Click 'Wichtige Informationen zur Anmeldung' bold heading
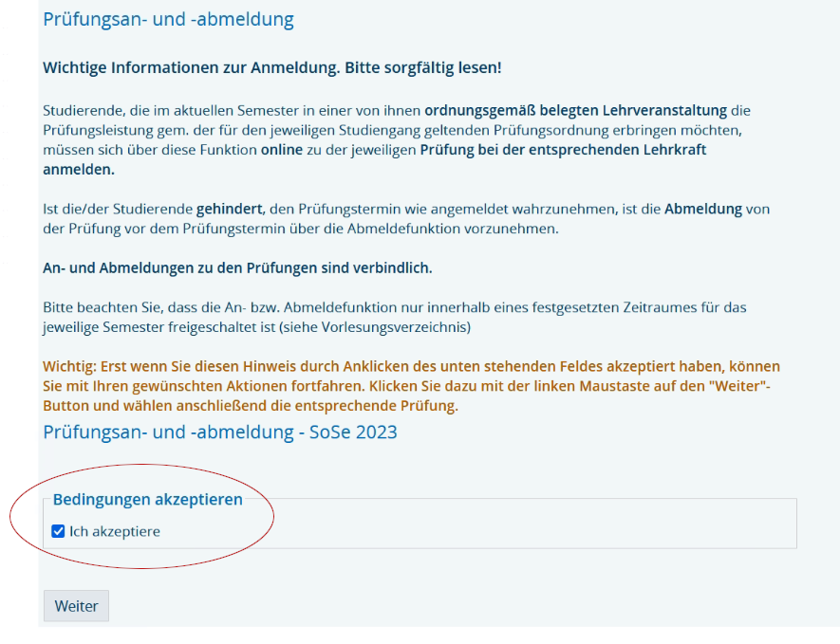This screenshot has width=840, height=644. coord(272,68)
